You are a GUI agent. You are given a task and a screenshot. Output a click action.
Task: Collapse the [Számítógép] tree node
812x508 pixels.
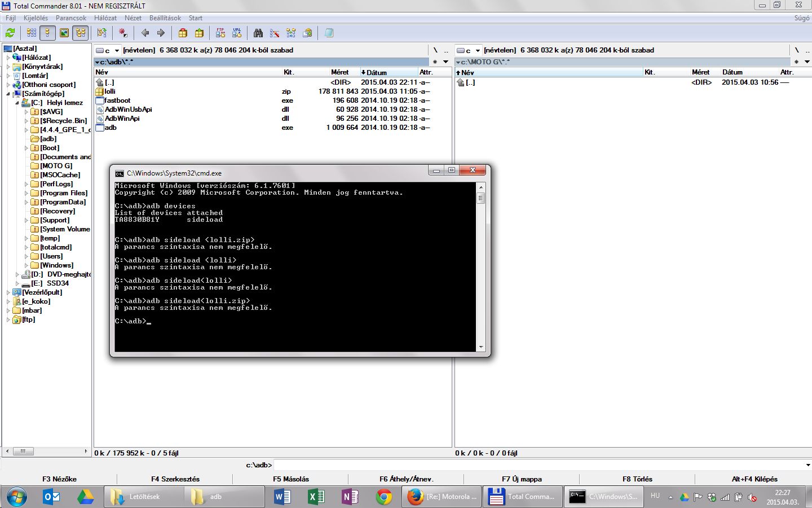coord(8,94)
